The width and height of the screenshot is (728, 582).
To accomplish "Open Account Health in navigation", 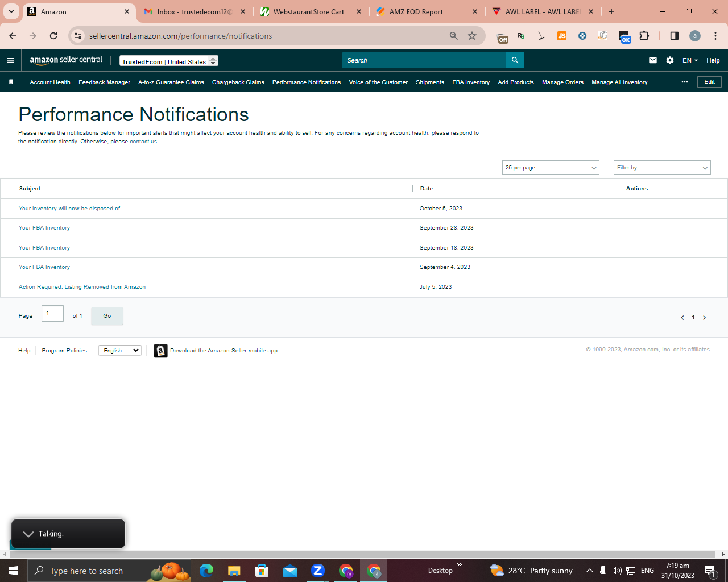I will coord(50,82).
